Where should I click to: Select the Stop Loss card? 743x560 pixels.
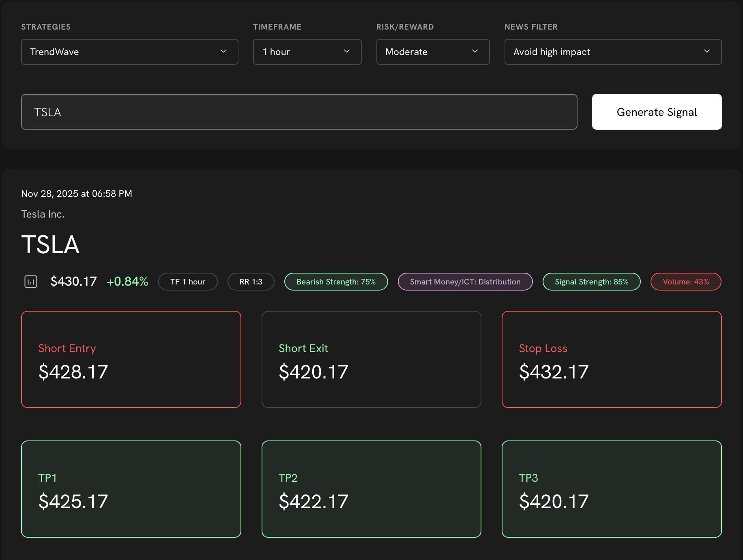click(x=611, y=359)
